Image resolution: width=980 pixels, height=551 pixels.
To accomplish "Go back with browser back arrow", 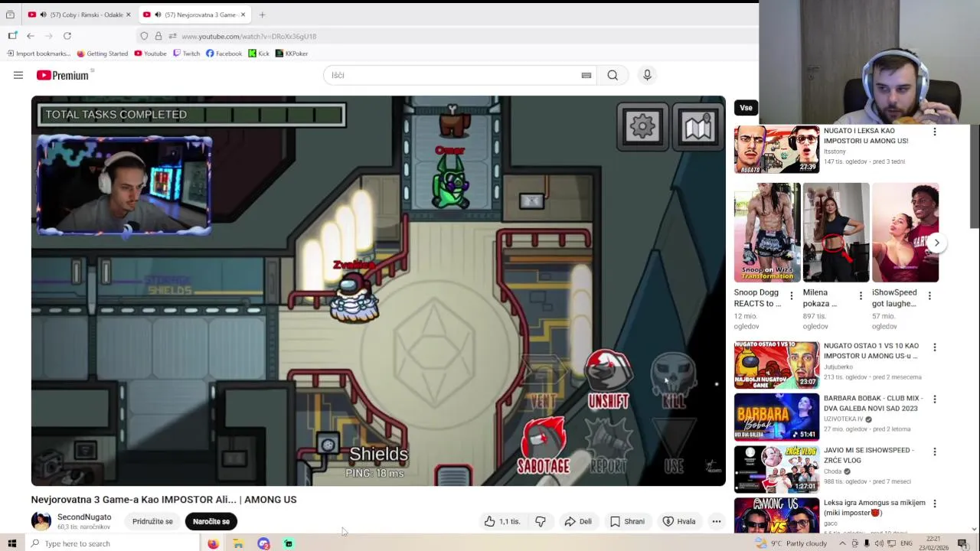I will click(31, 36).
